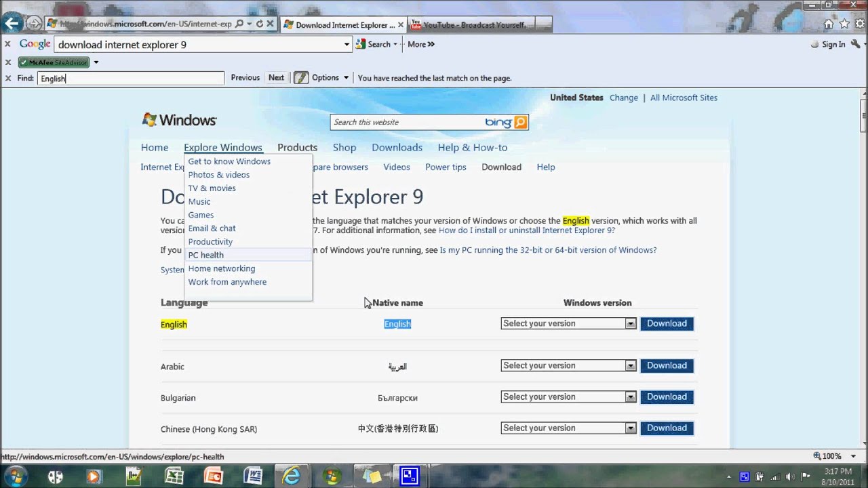Open the Google Search button dropdown arrow

[x=395, y=45]
